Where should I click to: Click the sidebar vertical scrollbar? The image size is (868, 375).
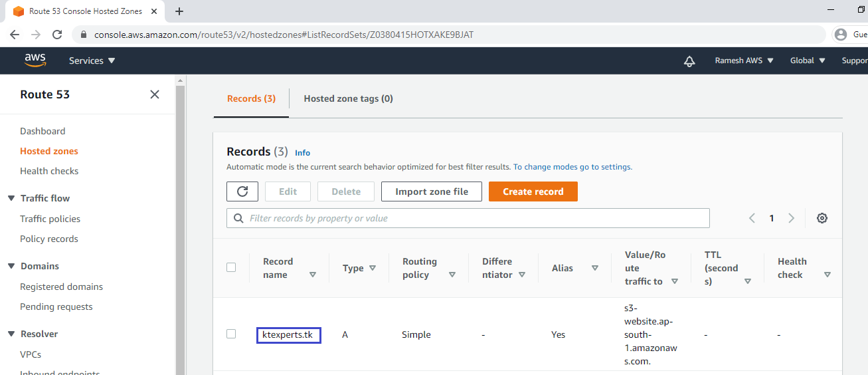coord(180,229)
